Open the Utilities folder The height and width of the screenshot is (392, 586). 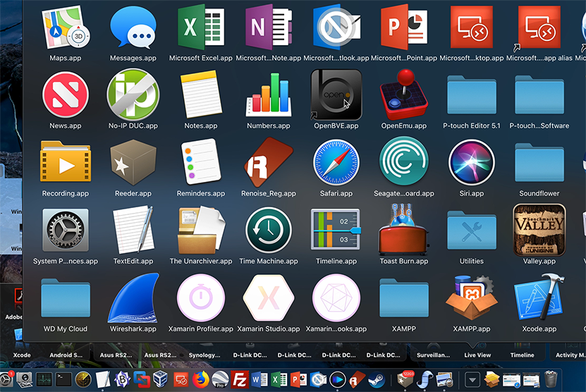[471, 230]
